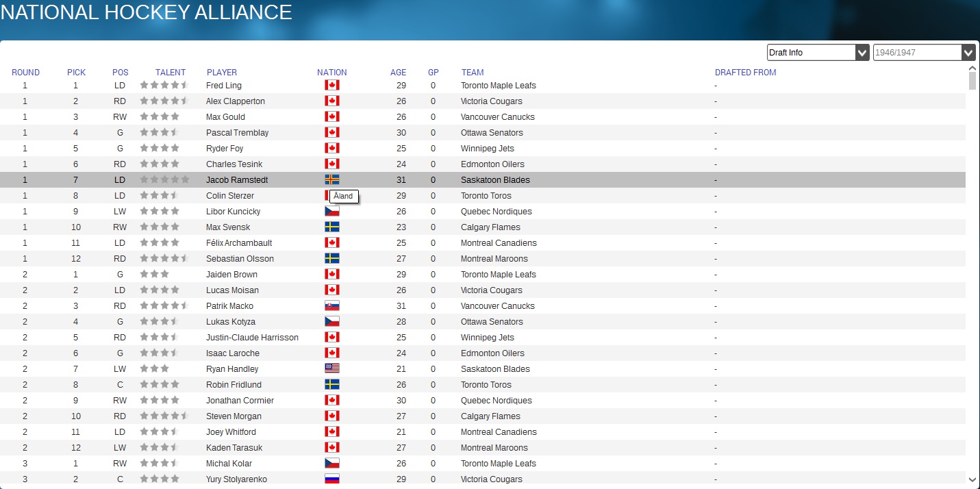980x489 pixels.
Task: Open the Draft Info dropdown
Action: coord(818,53)
